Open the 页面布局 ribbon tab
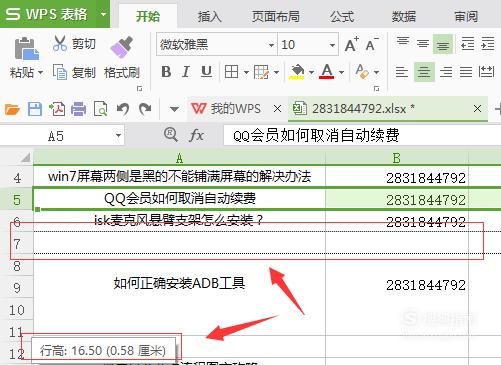501x365 pixels. [275, 16]
